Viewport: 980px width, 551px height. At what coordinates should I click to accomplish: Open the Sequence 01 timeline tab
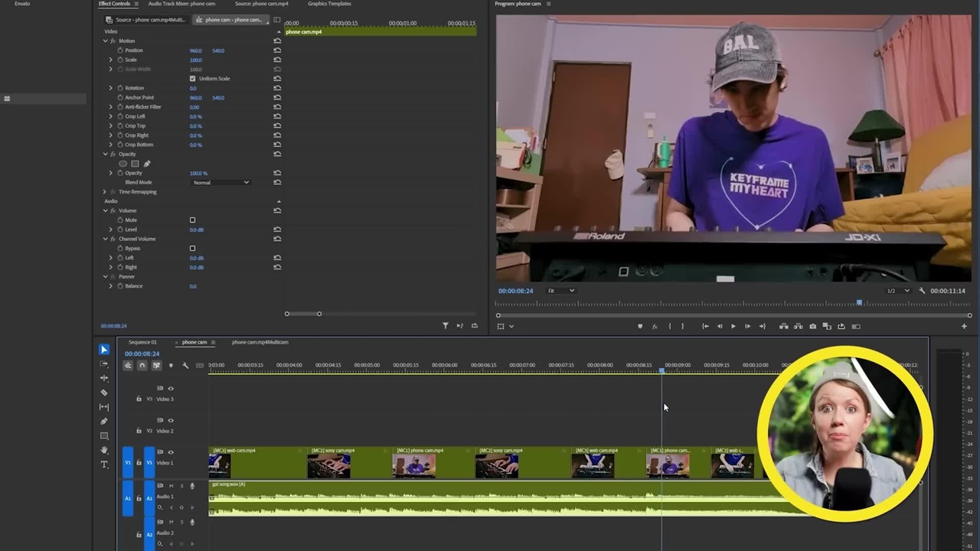(142, 342)
